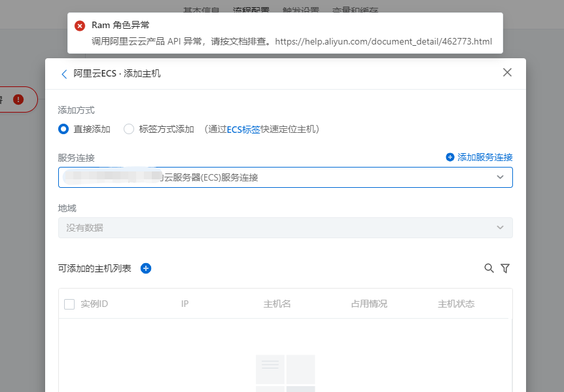Click the 实例ID column header
This screenshot has width=564, height=392.
[94, 304]
